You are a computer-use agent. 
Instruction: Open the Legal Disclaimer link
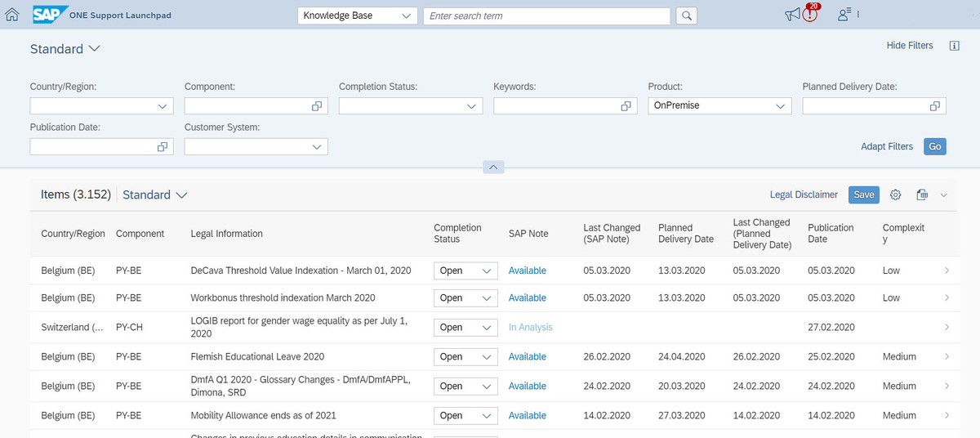pyautogui.click(x=804, y=194)
